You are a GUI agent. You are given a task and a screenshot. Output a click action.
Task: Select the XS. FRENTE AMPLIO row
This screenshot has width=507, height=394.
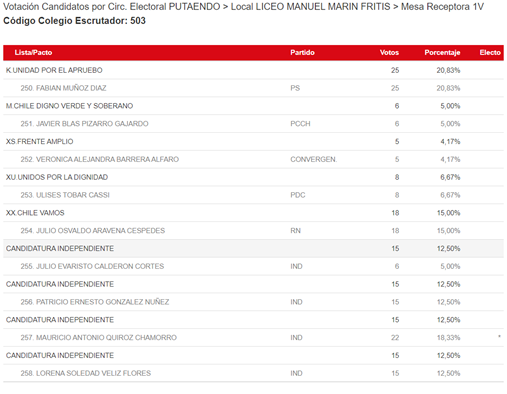(253, 142)
